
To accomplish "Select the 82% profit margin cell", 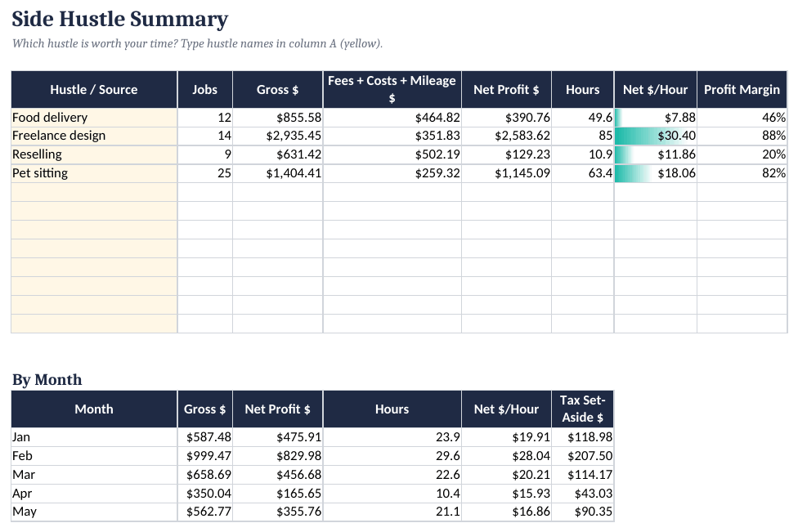I will (x=742, y=173).
